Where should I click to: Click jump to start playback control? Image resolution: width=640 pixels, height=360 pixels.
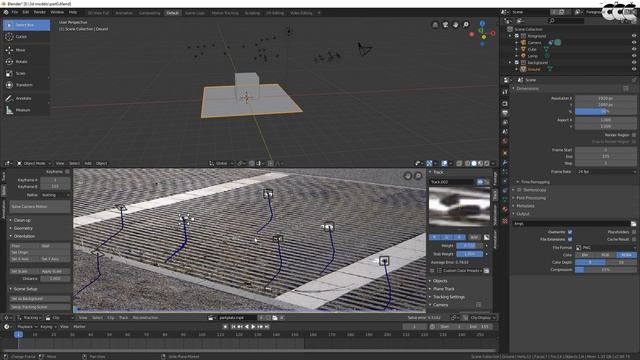point(233,327)
